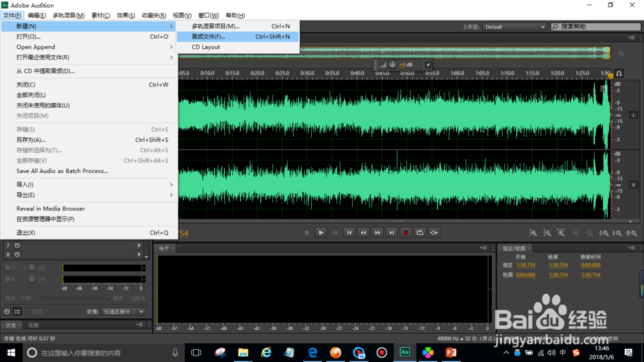Select 音频文件(F)... in the submenu
Viewport: 644px width, 362px height.
click(x=238, y=37)
